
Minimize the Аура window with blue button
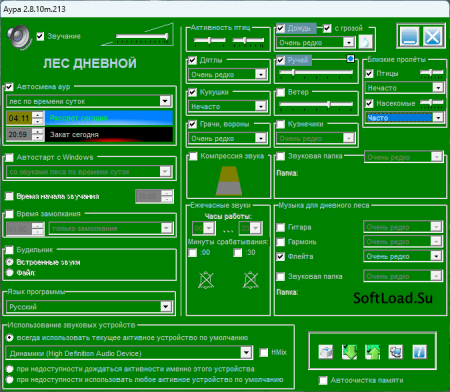[410, 36]
